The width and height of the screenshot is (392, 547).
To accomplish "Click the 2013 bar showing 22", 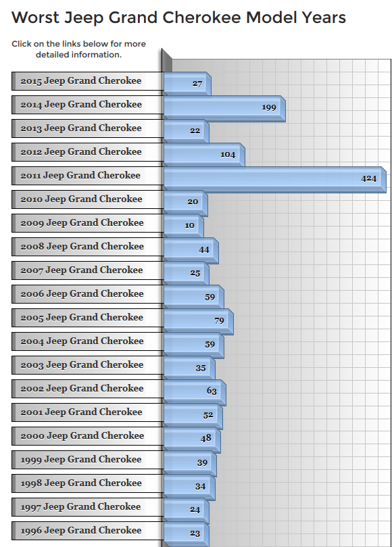I will point(187,131).
